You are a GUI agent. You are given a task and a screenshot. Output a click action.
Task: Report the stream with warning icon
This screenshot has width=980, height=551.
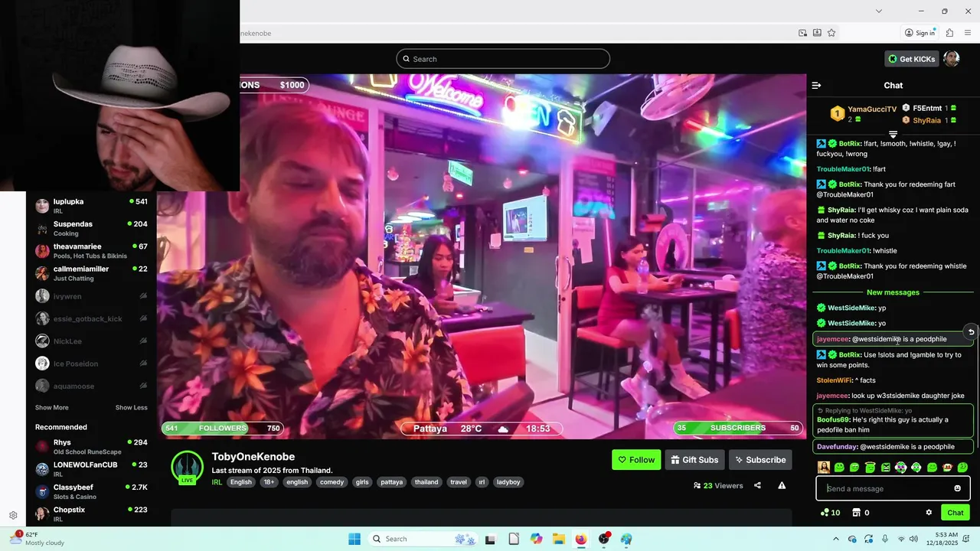tap(782, 485)
